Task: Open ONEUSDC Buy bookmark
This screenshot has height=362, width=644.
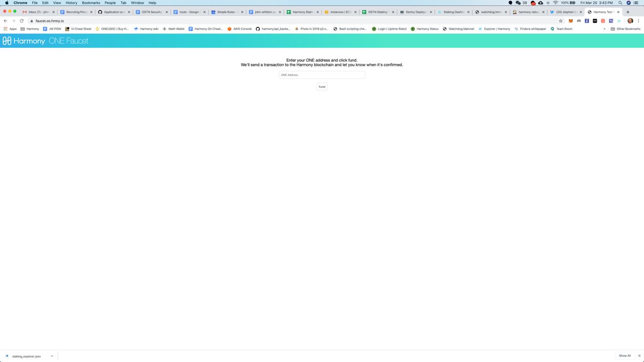Action: [112, 28]
